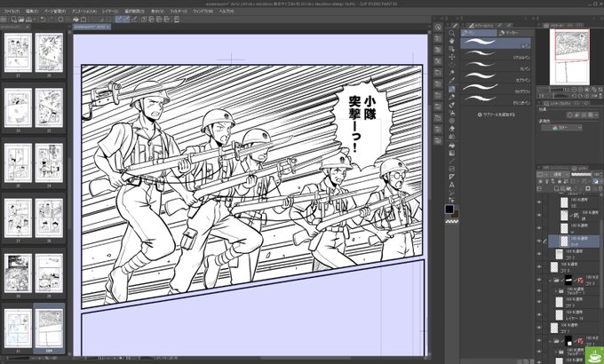Open the 編集 menu

point(32,12)
